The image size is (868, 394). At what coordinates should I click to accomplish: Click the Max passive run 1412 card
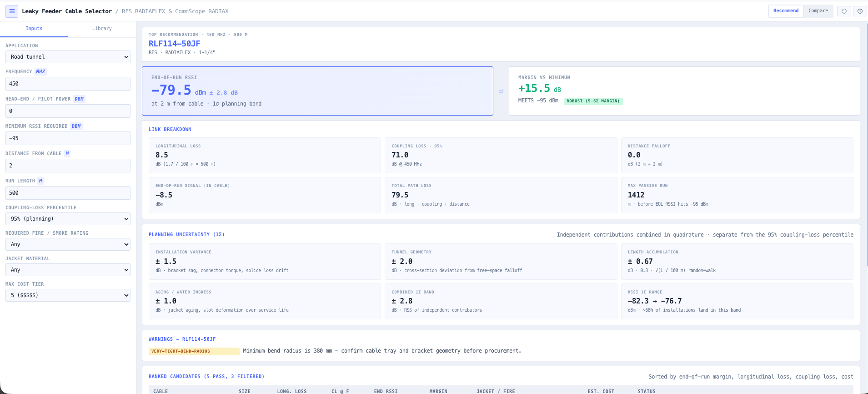(x=737, y=195)
